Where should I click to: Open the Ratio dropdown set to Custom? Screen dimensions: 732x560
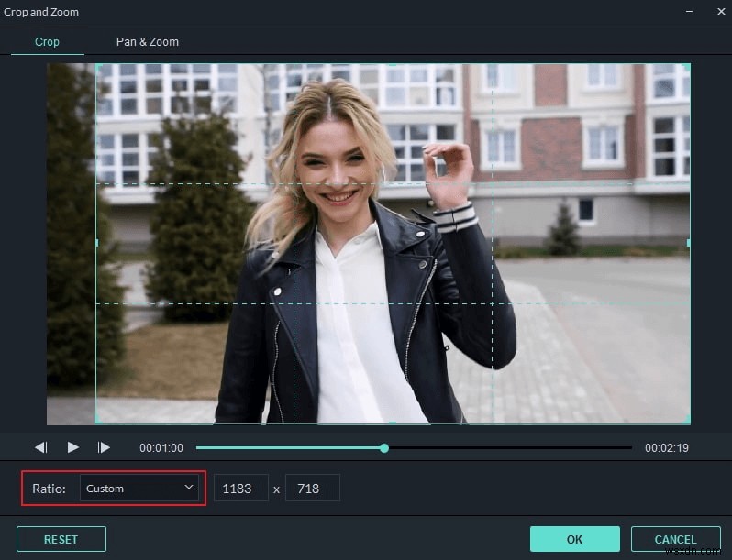tap(139, 488)
